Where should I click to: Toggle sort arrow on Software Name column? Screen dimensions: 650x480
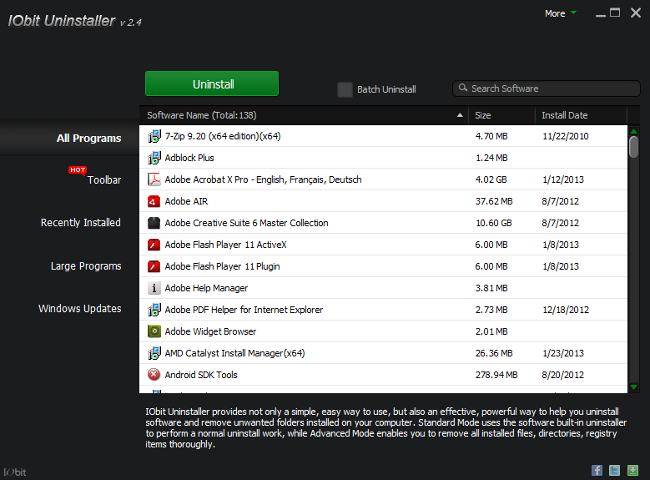(x=460, y=115)
